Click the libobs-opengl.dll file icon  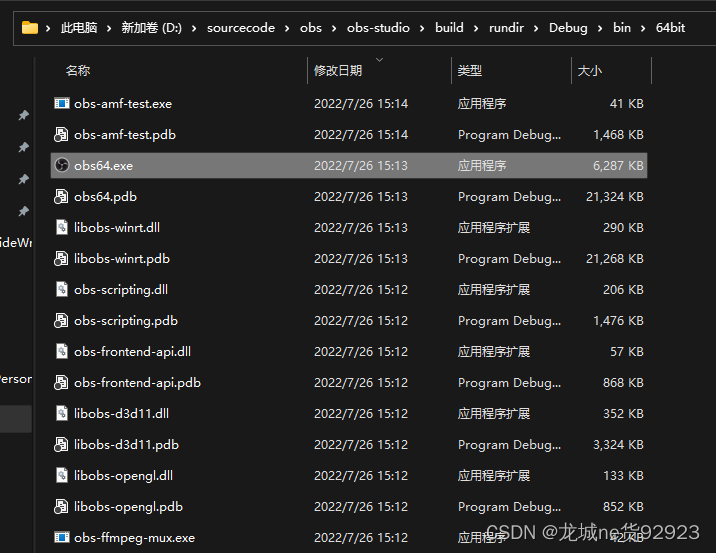pos(62,475)
